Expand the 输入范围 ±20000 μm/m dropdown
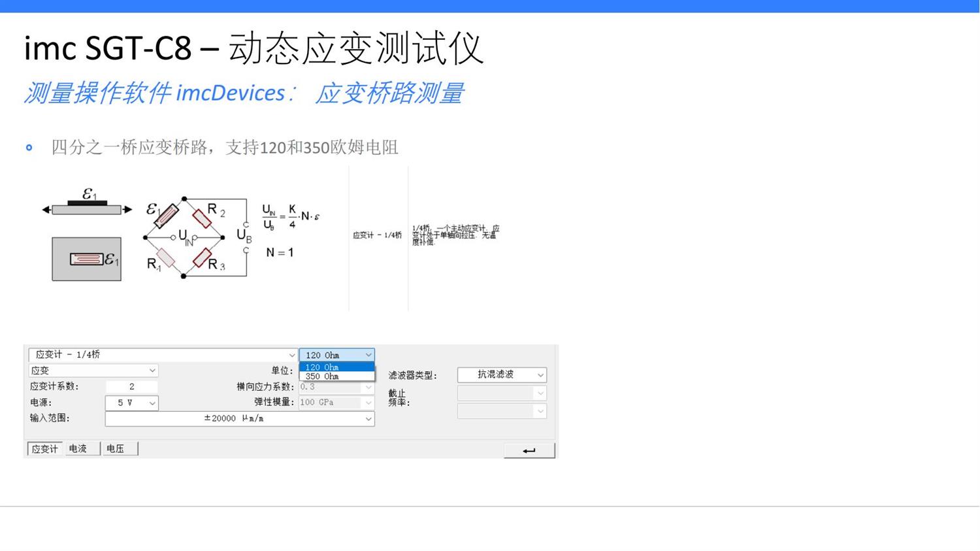The height and width of the screenshot is (551, 980). tap(240, 418)
